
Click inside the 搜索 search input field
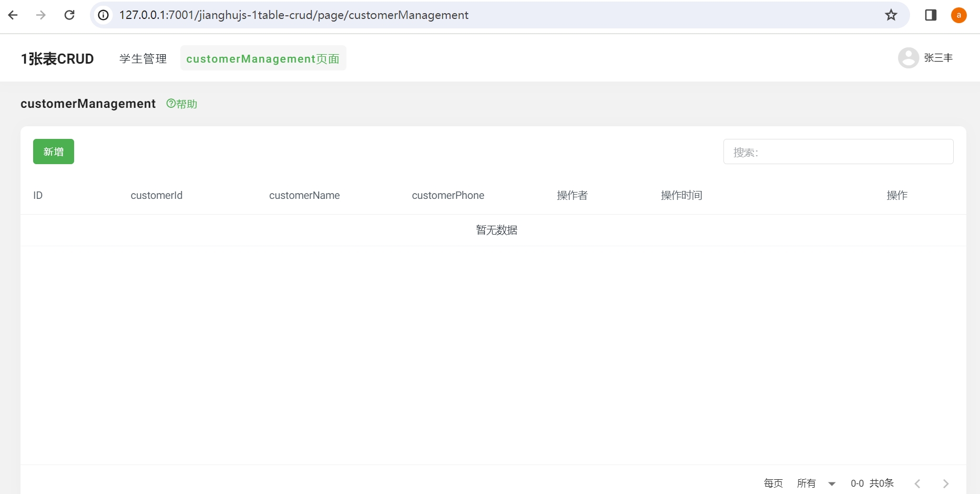(838, 152)
